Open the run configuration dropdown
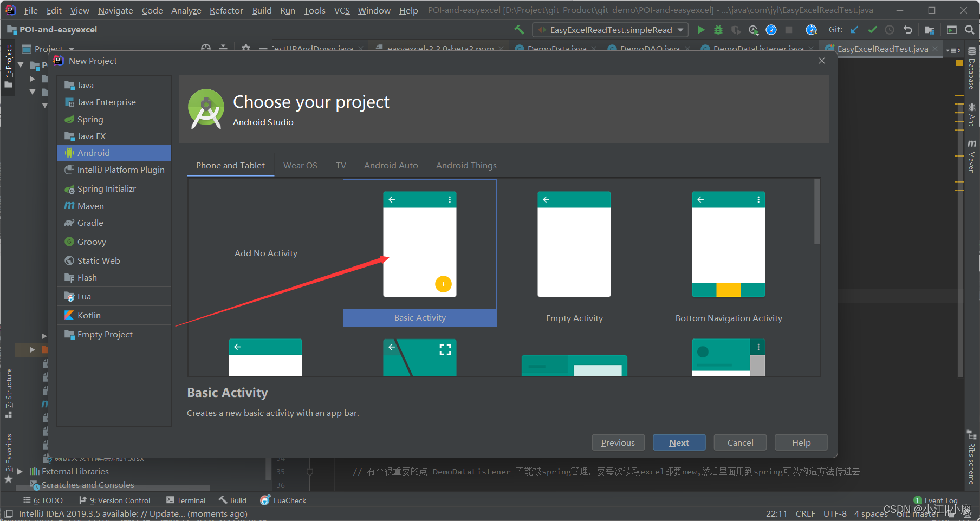Viewport: 980px width, 521px height. click(x=611, y=30)
